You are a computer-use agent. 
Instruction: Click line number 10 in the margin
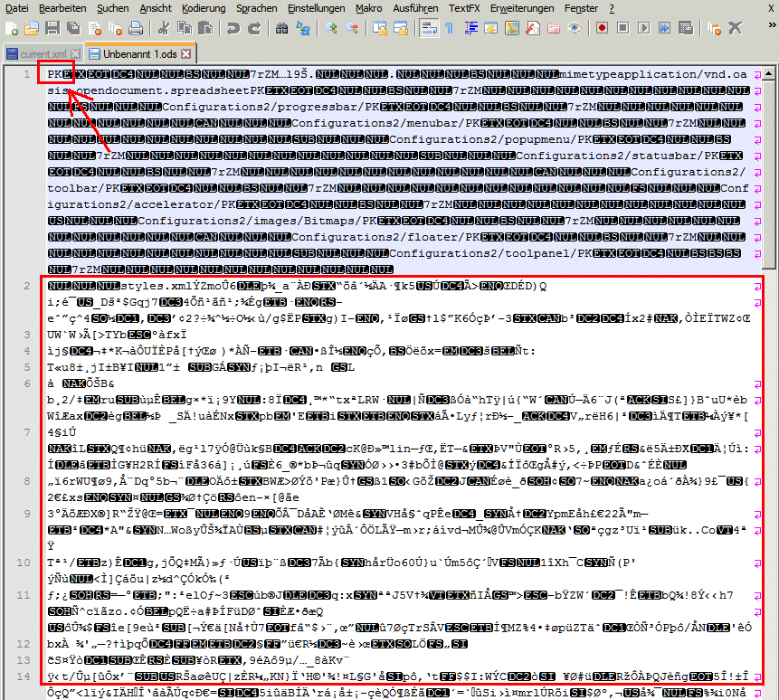24,563
